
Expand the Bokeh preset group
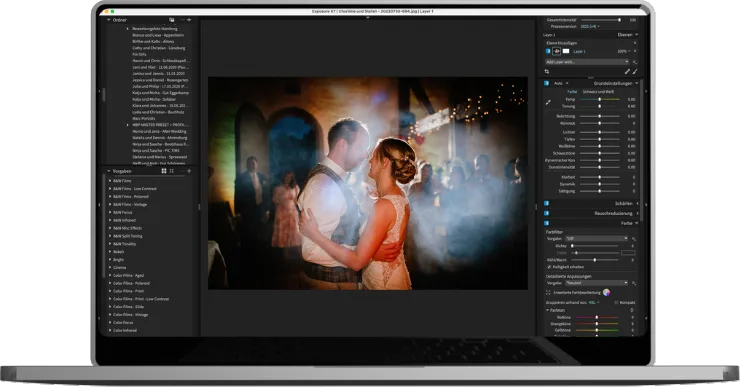pyautogui.click(x=110, y=252)
